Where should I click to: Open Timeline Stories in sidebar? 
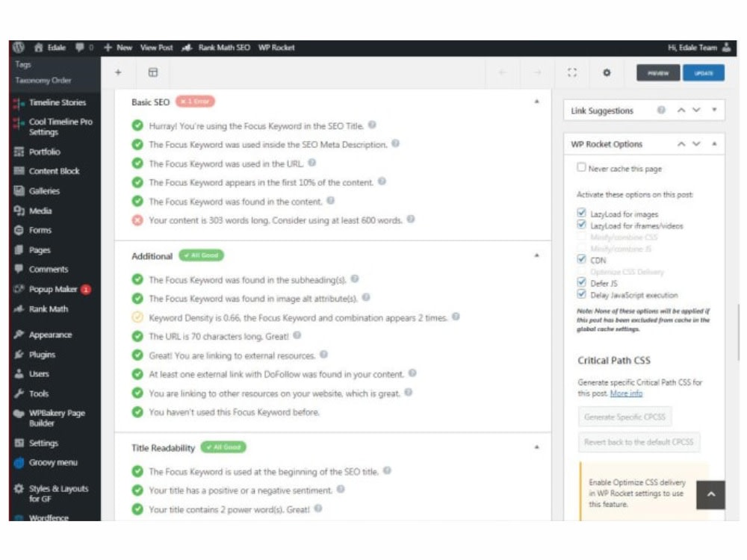[58, 102]
